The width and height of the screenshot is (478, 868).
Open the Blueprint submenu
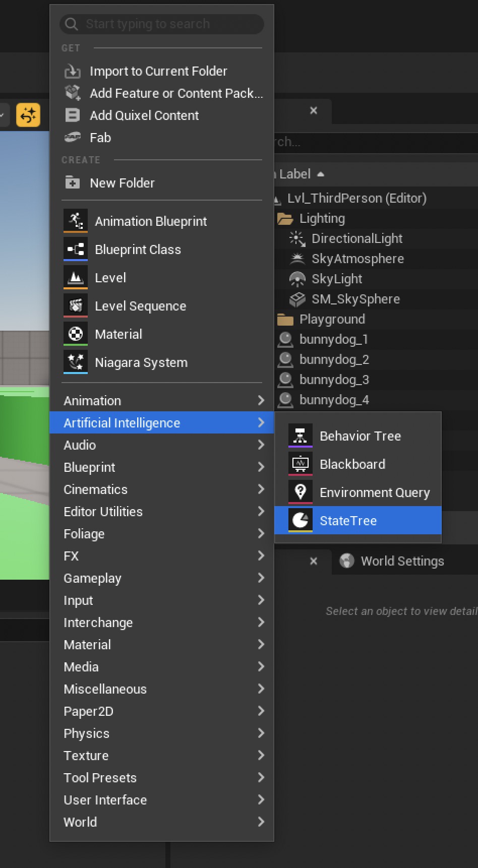click(89, 467)
